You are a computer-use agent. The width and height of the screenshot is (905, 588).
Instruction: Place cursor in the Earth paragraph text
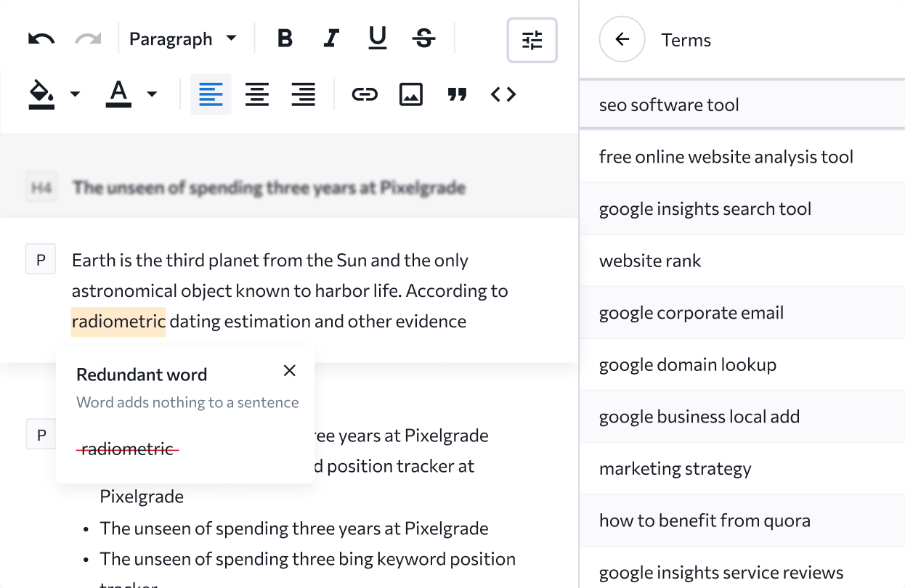coord(290,290)
